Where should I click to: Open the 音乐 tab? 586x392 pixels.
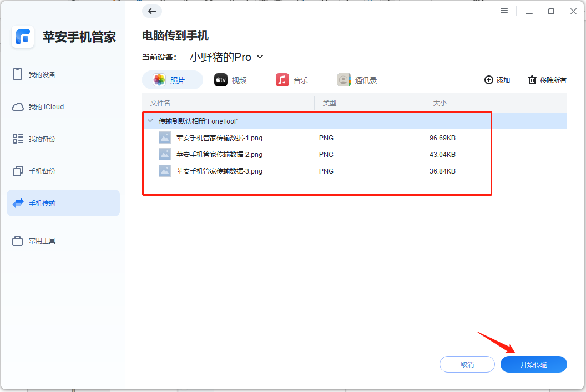point(292,80)
